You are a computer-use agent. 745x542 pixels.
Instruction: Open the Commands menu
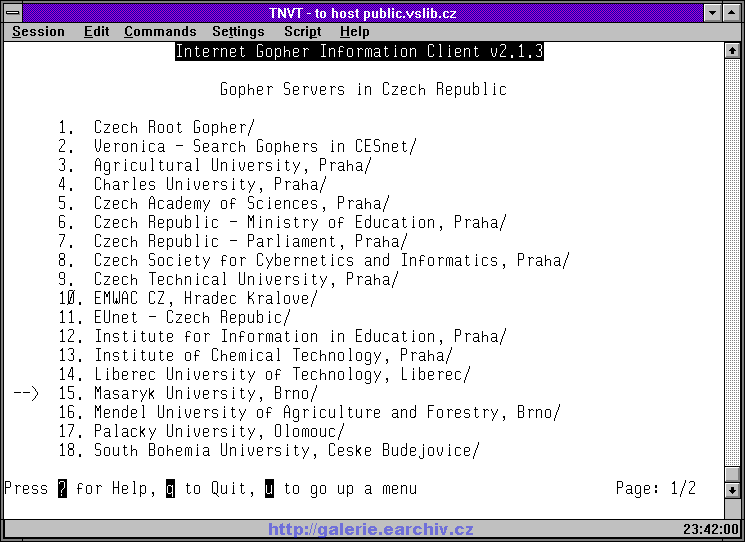point(160,32)
